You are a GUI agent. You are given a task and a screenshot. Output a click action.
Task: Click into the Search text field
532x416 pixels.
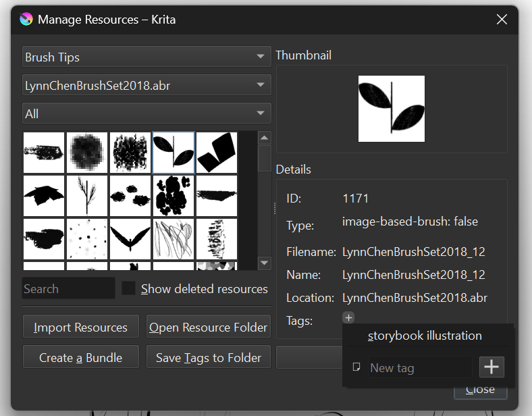[x=68, y=289]
